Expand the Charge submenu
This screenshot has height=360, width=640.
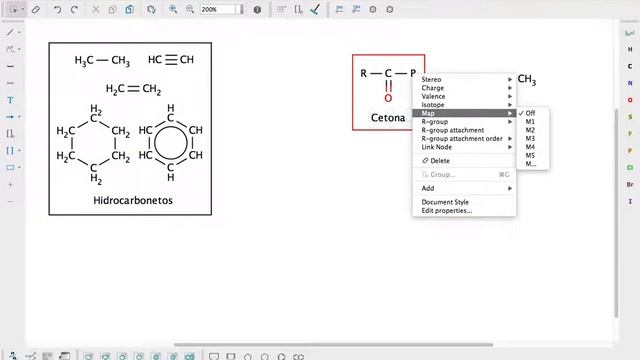coord(464,88)
